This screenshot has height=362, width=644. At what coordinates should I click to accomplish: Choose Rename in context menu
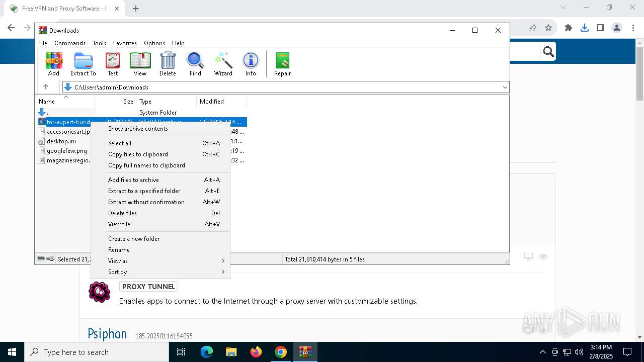point(160,250)
